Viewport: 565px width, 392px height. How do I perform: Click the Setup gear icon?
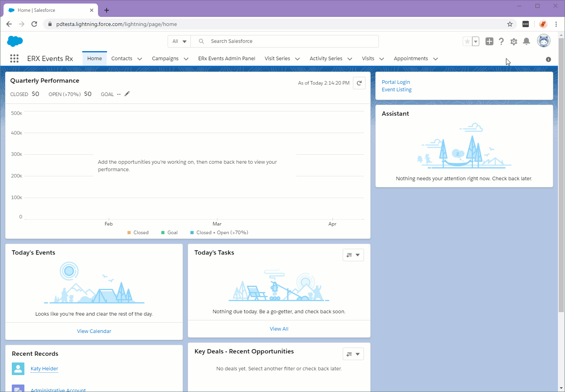[x=514, y=41]
